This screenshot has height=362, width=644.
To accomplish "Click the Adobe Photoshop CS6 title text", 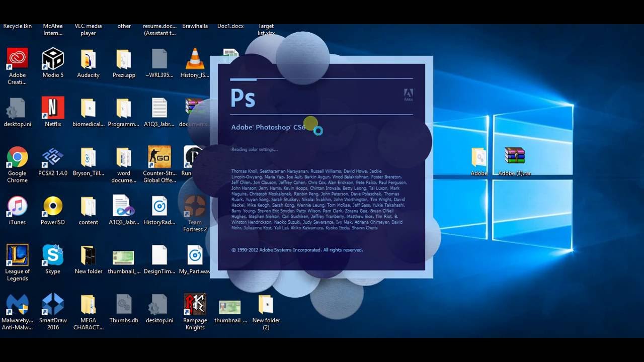I will tap(268, 127).
